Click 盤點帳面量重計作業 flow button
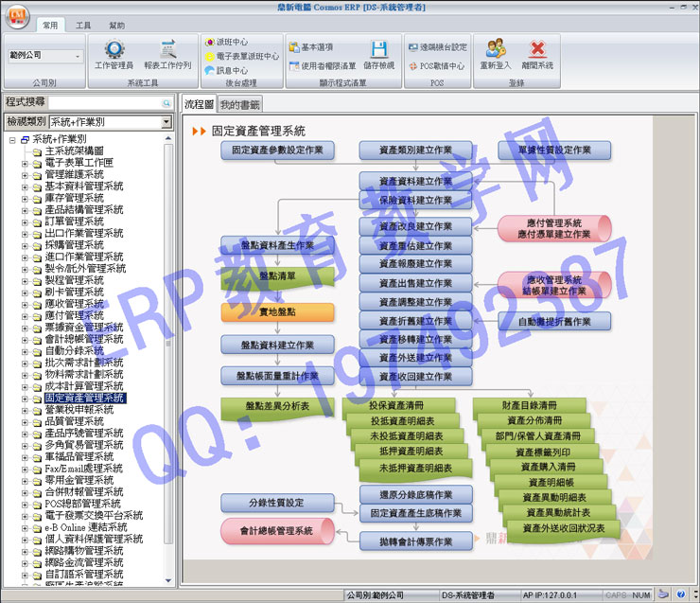700x603 pixels. 277,376
